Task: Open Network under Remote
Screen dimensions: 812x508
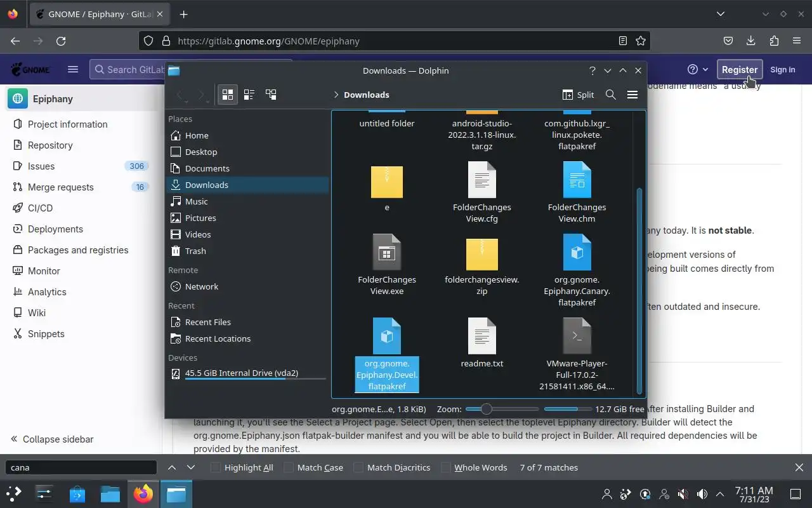Action: coord(247,286)
